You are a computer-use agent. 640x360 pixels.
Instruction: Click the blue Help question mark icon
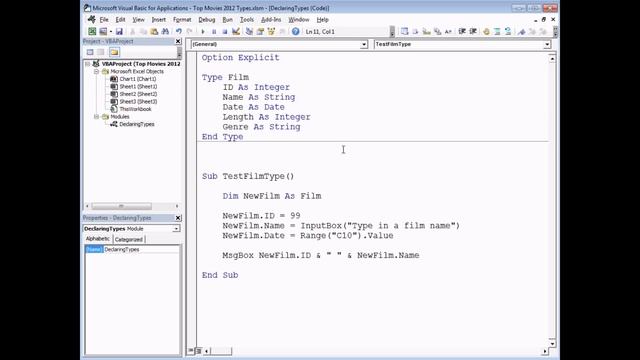click(296, 31)
